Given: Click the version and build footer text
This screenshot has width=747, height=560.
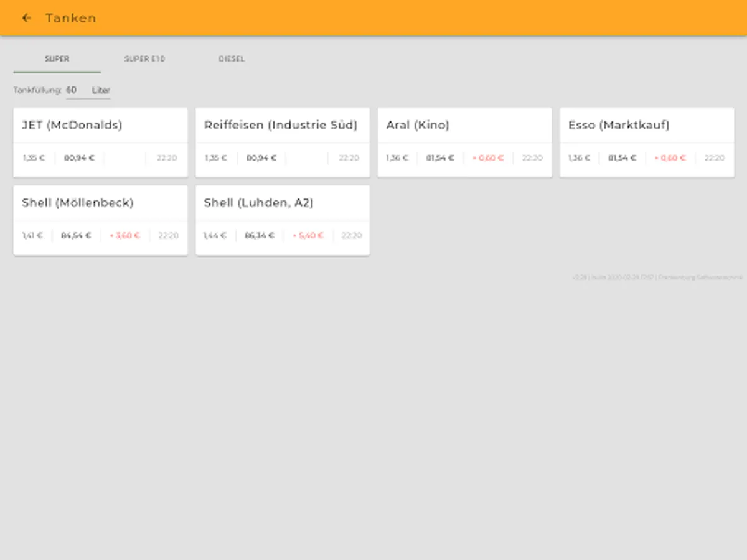Looking at the screenshot, I should coord(657,277).
